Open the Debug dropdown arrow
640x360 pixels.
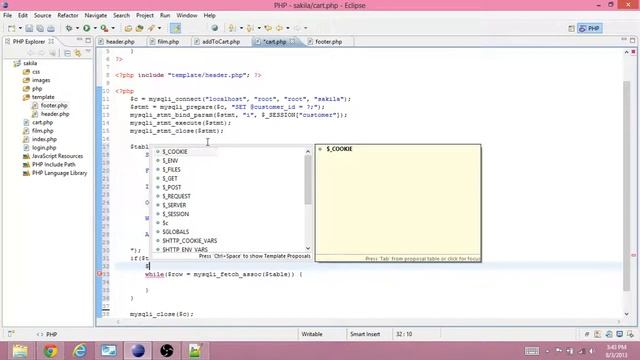77,28
